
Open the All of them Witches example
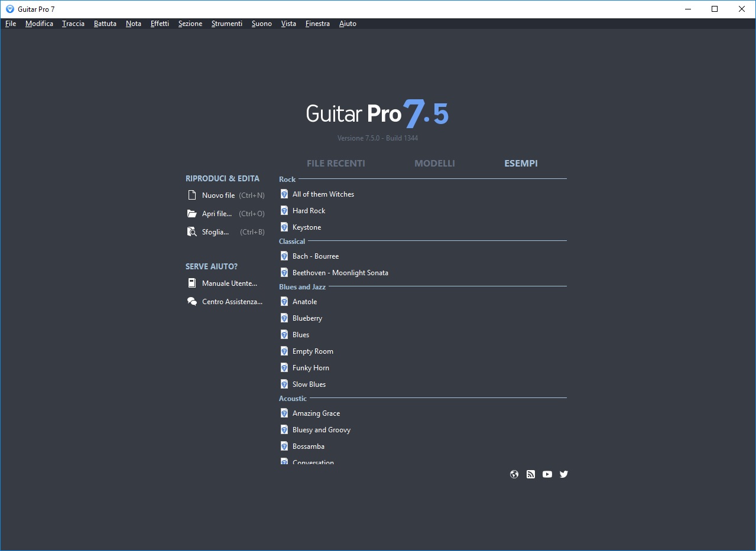point(323,194)
